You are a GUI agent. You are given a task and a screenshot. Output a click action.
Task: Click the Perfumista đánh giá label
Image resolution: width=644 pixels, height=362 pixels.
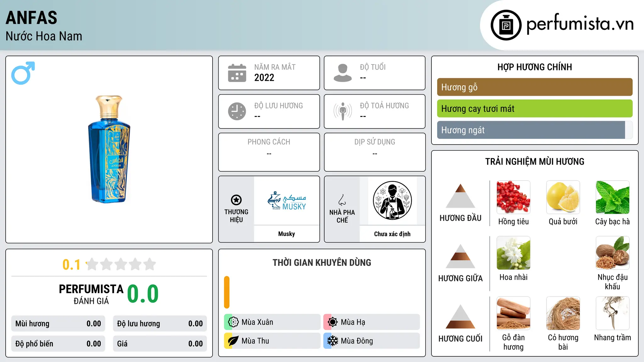[91, 294]
